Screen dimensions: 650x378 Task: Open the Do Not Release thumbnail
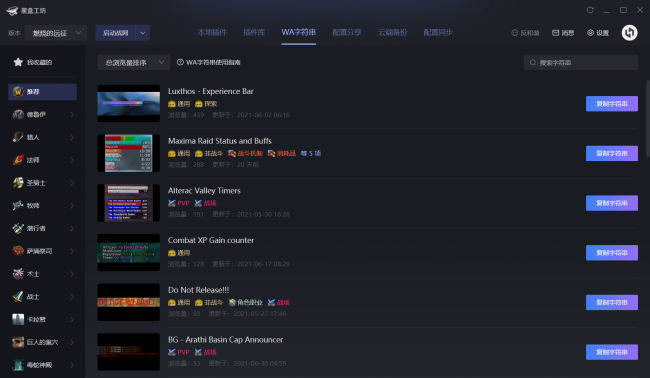(129, 303)
